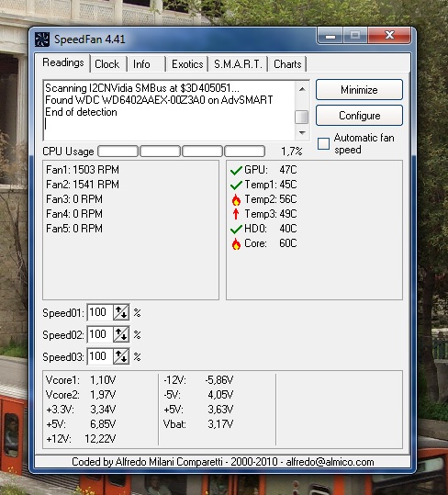The height and width of the screenshot is (495, 448).
Task: Click the Vcore2 1,97V voltage reading
Action: coord(81,395)
